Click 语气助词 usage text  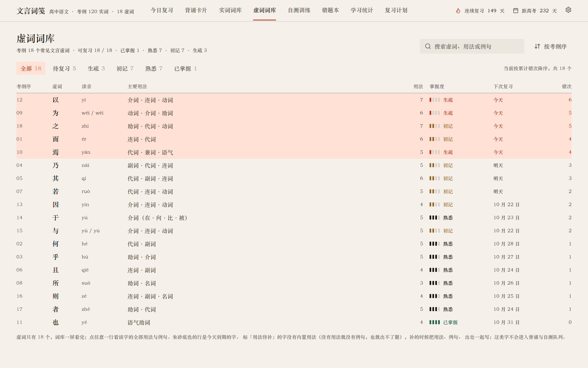pyautogui.click(x=139, y=322)
